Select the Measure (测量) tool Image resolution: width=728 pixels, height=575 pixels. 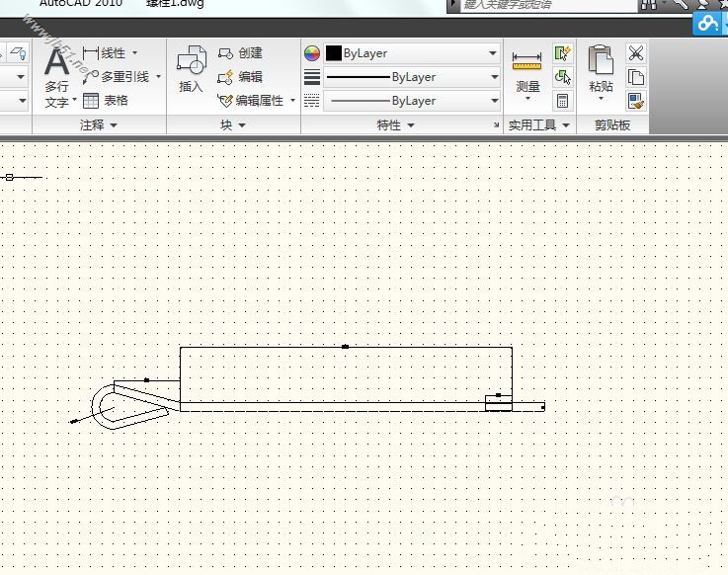pyautogui.click(x=526, y=70)
